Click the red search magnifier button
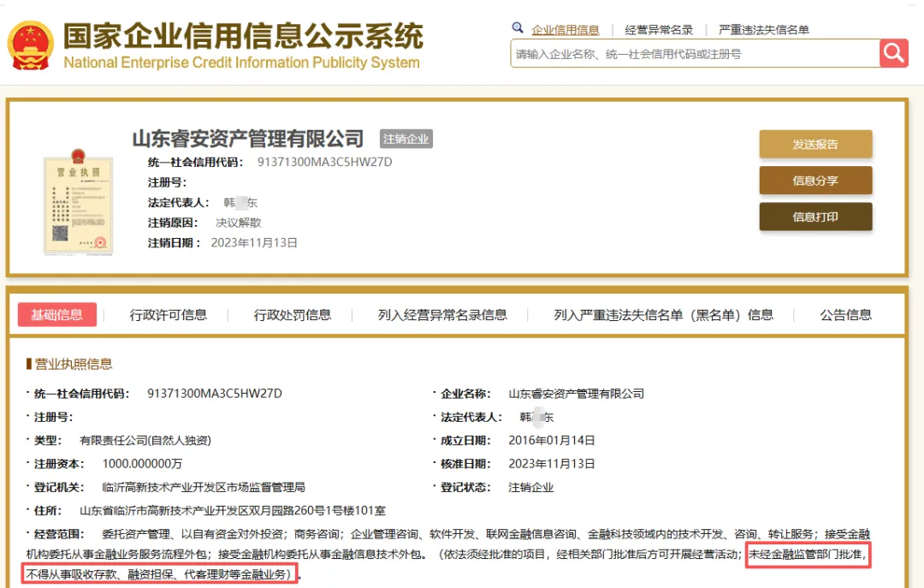The image size is (924, 588). click(894, 54)
